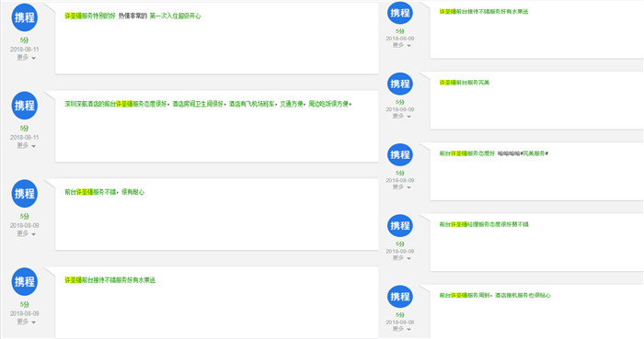Click the 携程 avatar beside the '深圳深航酒店' review

tap(25, 106)
